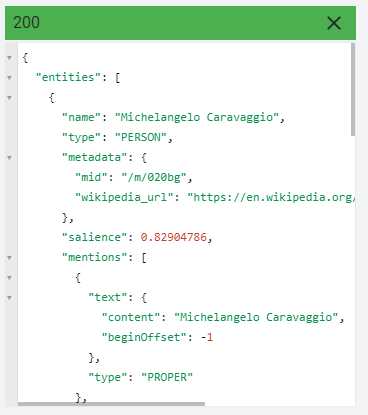
Task: Click the "wikipedia_url" key
Action: (x=124, y=197)
